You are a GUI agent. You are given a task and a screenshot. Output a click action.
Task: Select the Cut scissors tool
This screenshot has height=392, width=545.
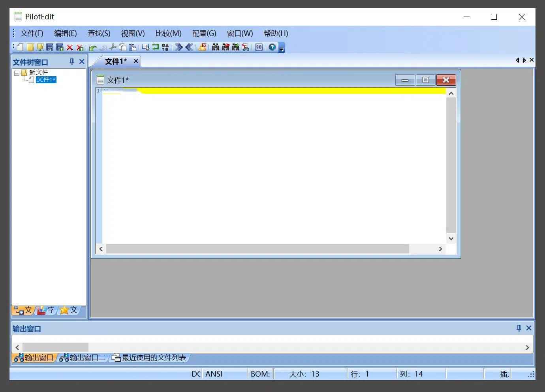112,47
